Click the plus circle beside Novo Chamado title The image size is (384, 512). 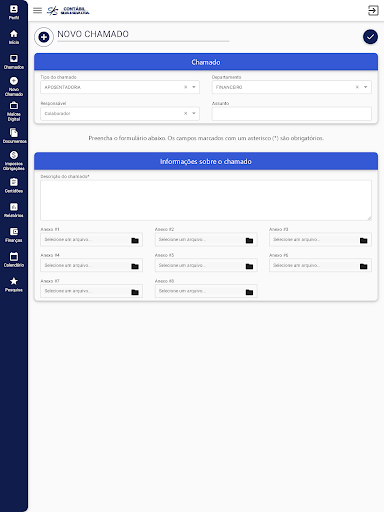click(x=44, y=37)
